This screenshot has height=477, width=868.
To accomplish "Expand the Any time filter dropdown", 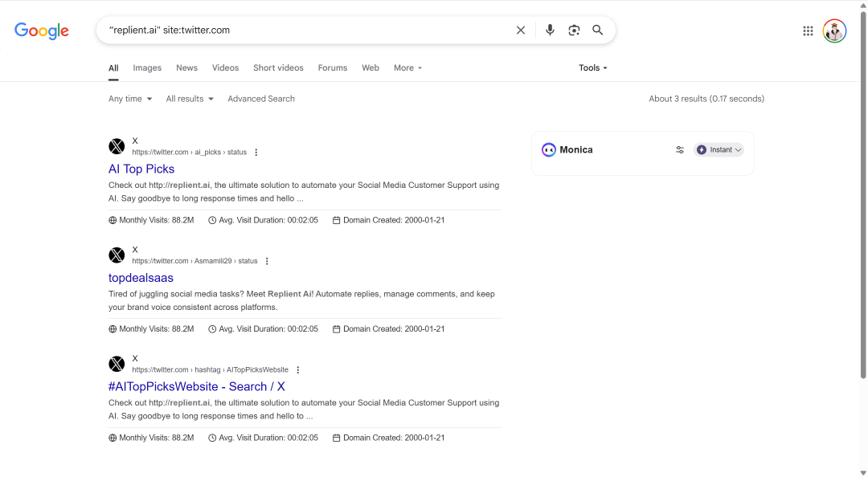I will click(130, 99).
